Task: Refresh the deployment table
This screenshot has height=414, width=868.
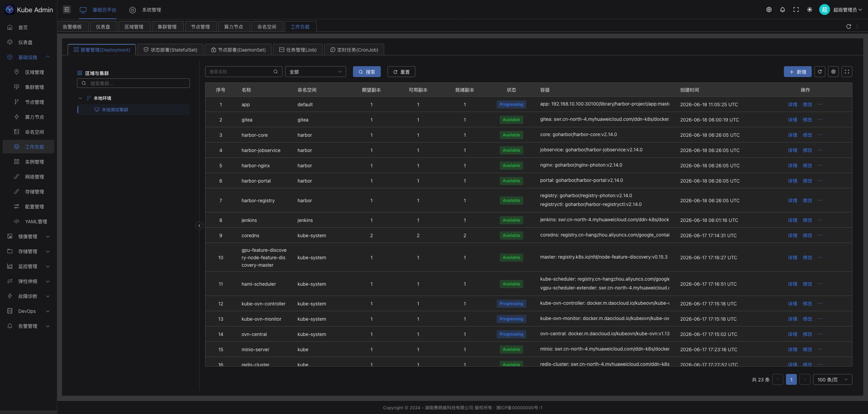Action: click(820, 72)
